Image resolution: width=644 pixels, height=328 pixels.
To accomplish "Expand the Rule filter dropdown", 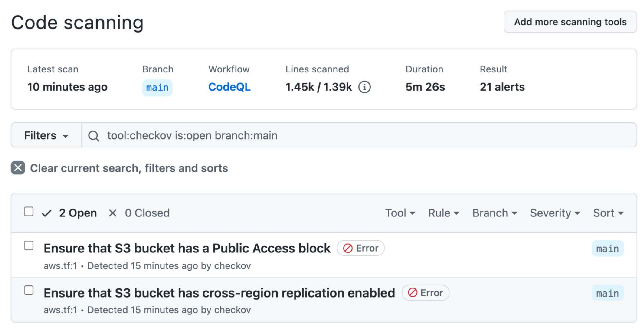I will pyautogui.click(x=444, y=213).
